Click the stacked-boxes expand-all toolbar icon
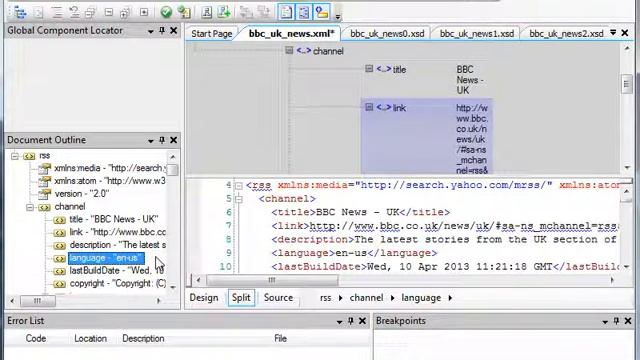 (125, 13)
